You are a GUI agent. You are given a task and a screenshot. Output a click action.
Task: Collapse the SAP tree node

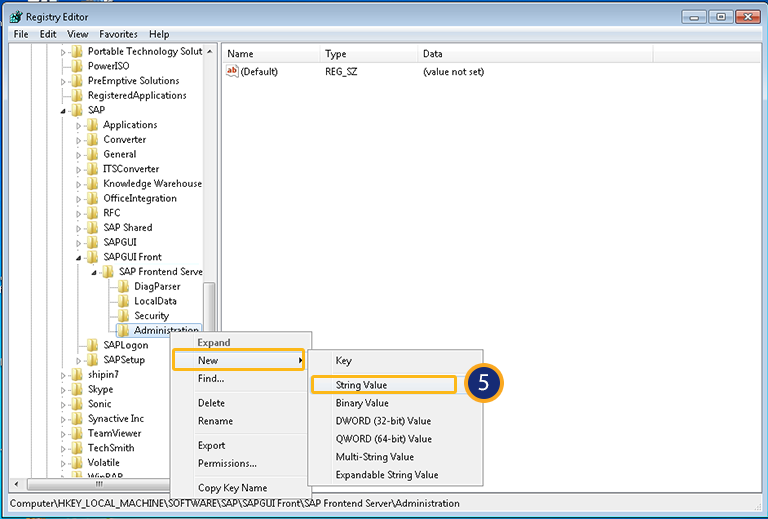pos(64,110)
